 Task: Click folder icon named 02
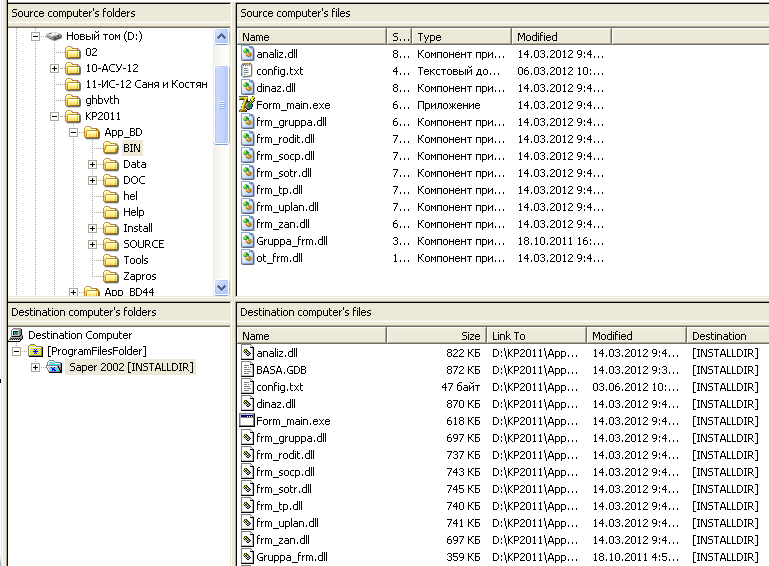coord(73,52)
